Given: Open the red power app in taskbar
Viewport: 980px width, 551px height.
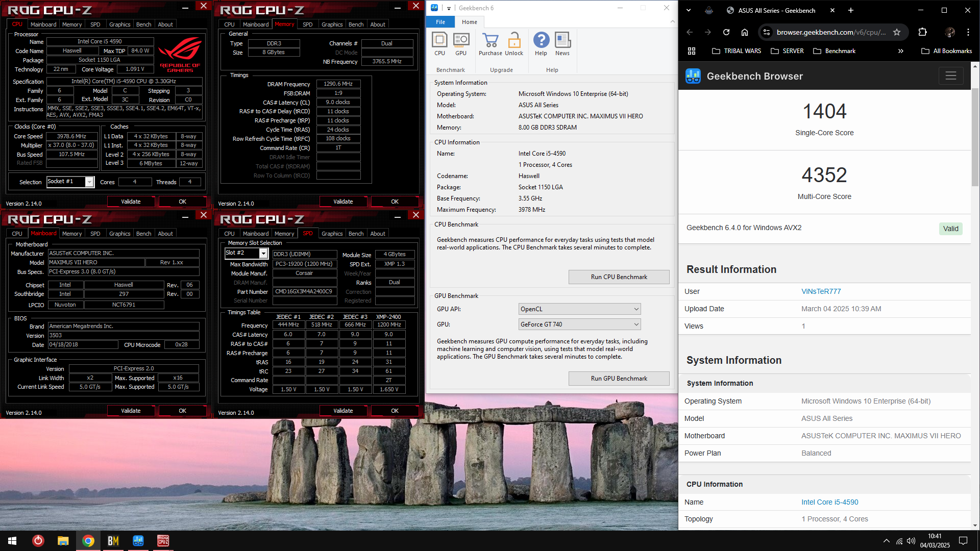Looking at the screenshot, I should click(38, 541).
